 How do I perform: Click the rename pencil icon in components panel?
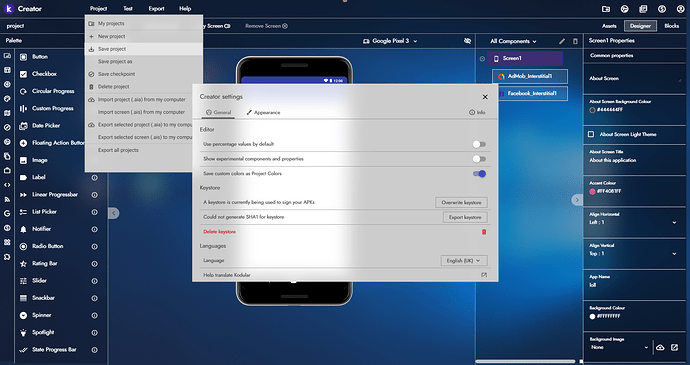point(562,41)
